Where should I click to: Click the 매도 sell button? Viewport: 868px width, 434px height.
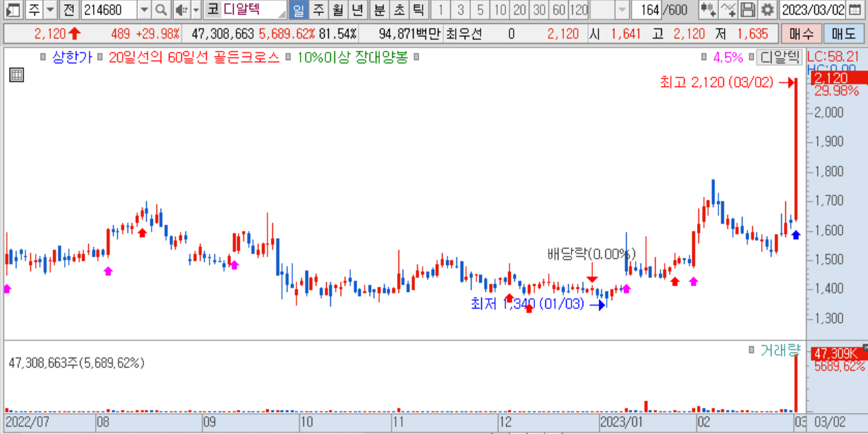coord(843,34)
